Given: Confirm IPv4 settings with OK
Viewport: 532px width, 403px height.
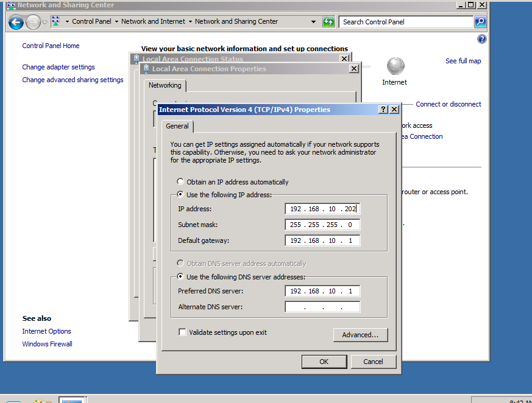Looking at the screenshot, I should click(x=324, y=362).
